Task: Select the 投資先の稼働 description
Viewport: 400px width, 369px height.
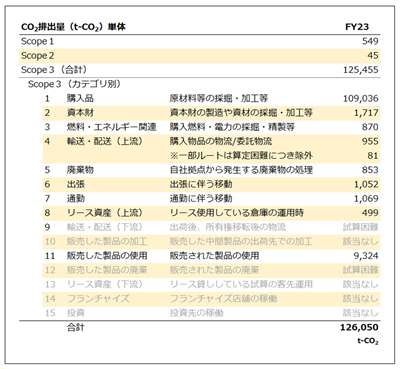Action: [197, 313]
